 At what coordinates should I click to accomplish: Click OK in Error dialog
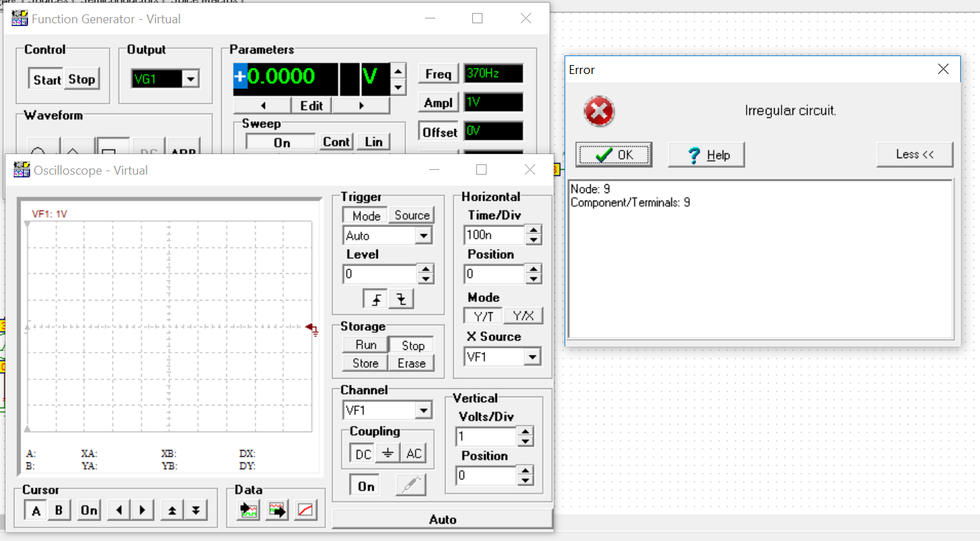[x=614, y=155]
